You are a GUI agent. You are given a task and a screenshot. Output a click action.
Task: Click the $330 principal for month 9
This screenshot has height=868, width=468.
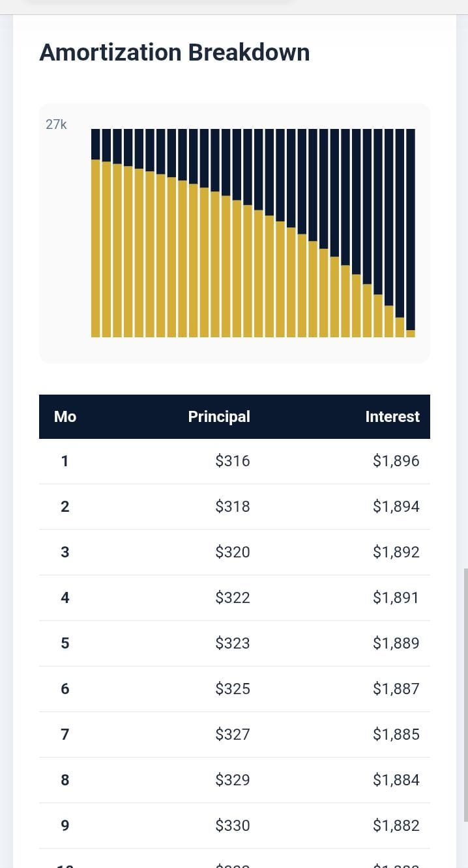click(233, 826)
